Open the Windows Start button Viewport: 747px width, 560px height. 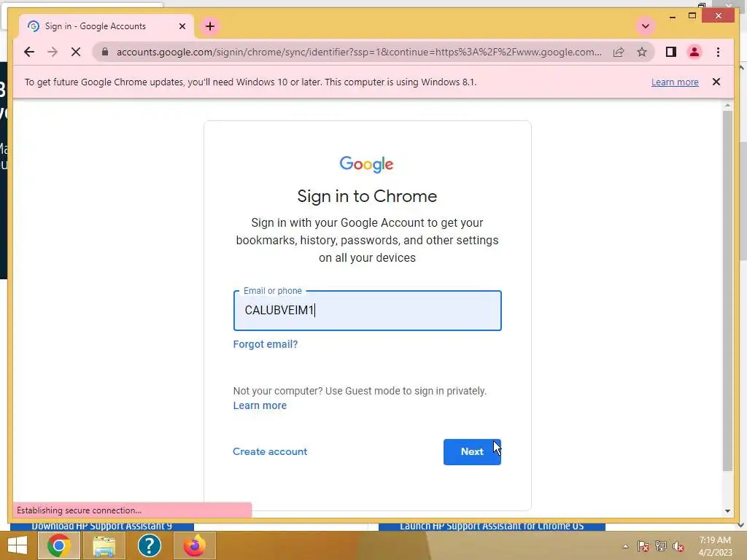point(18,545)
